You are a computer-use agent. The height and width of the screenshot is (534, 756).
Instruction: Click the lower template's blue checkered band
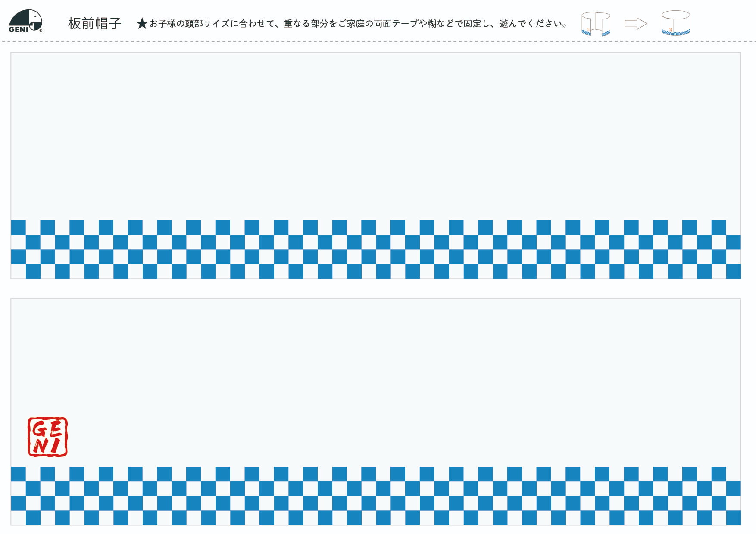click(375, 496)
